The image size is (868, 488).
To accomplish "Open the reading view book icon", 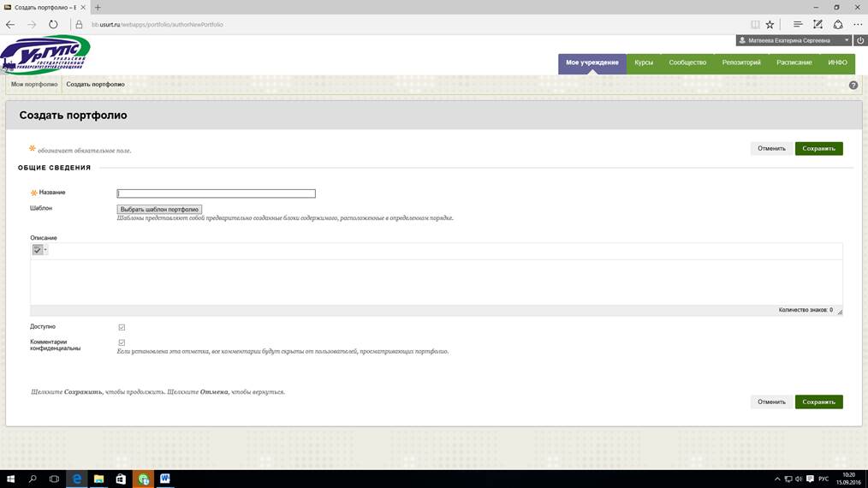I will [x=754, y=24].
